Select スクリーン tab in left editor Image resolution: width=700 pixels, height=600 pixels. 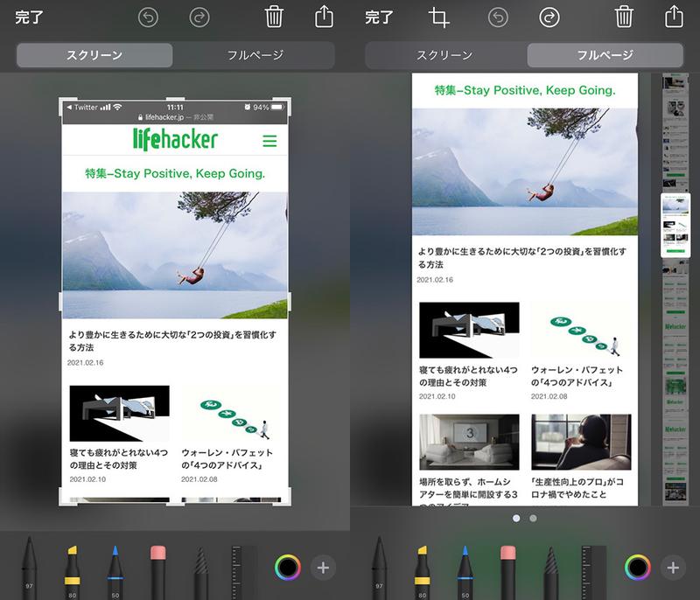click(x=94, y=55)
